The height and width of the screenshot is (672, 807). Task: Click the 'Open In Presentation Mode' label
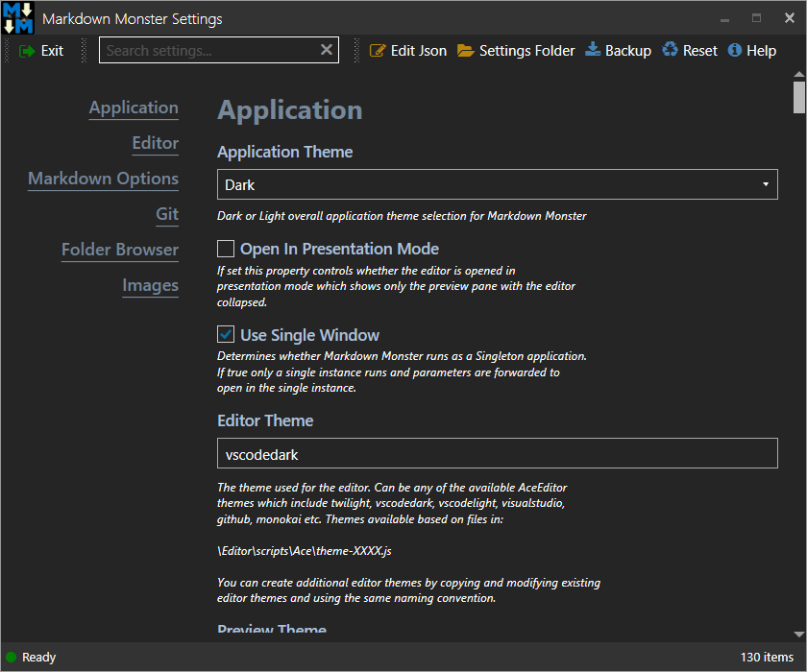[x=339, y=249]
